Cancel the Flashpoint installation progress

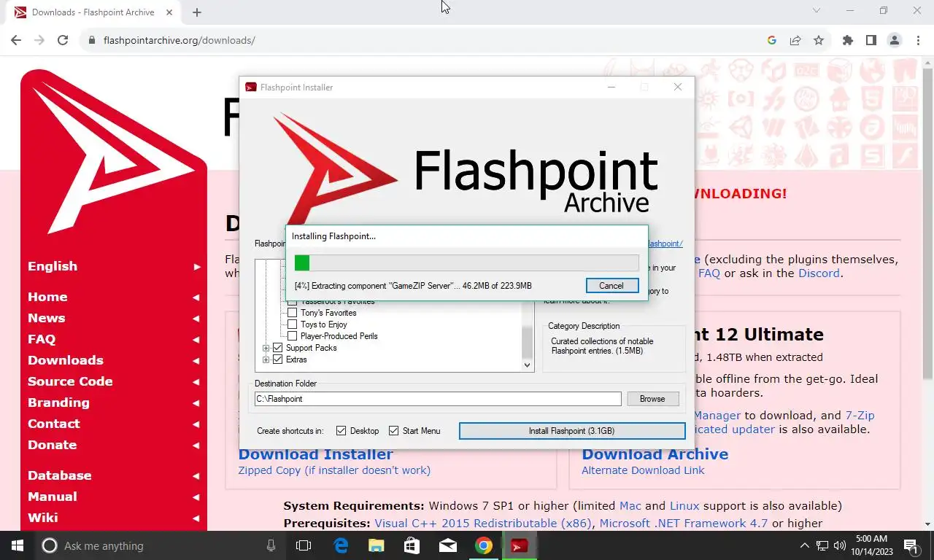(x=611, y=286)
